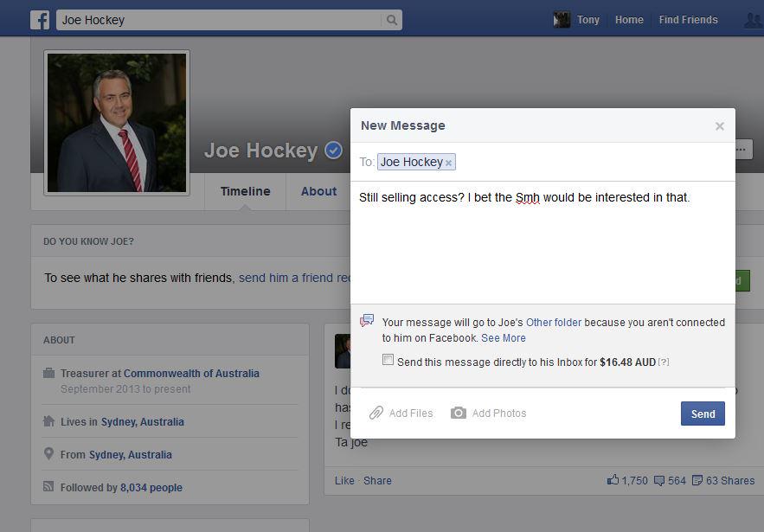View the 63 Shares link
The image size is (764, 532).
(x=730, y=480)
